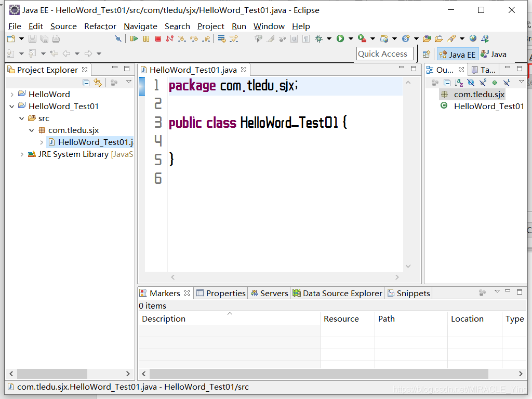
Task: Click the red Terminate icon
Action: (158, 38)
